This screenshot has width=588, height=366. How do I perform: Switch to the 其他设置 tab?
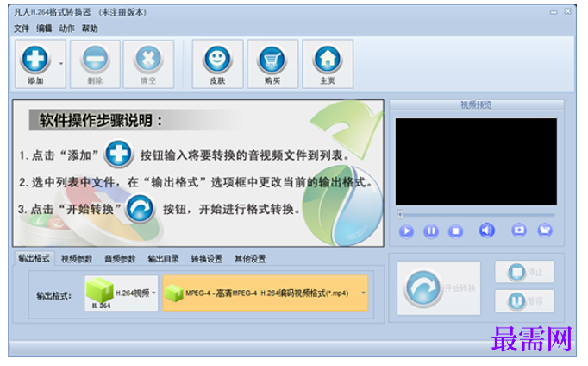pyautogui.click(x=250, y=259)
